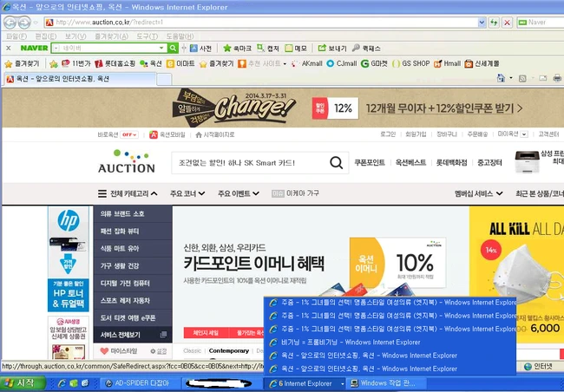564x392 pixels.
Task: Open the 메모 toolbar item
Action: pos(296,49)
